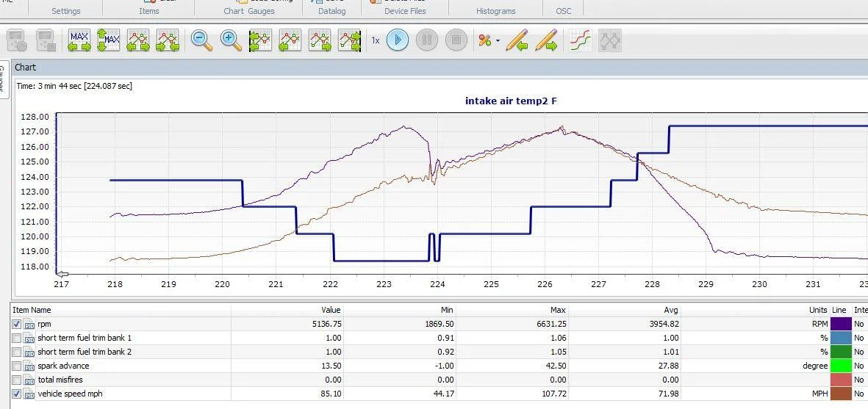Step the chart backward one frame

coord(290,40)
